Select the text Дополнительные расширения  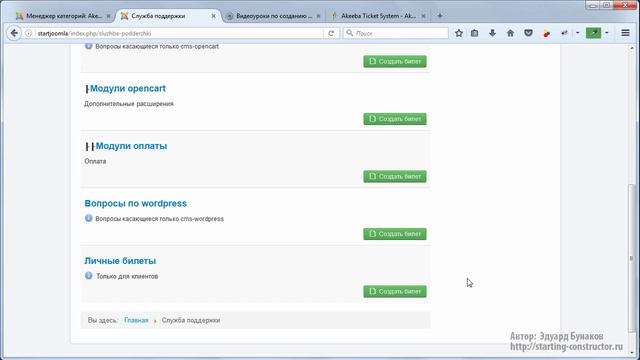tap(129, 104)
